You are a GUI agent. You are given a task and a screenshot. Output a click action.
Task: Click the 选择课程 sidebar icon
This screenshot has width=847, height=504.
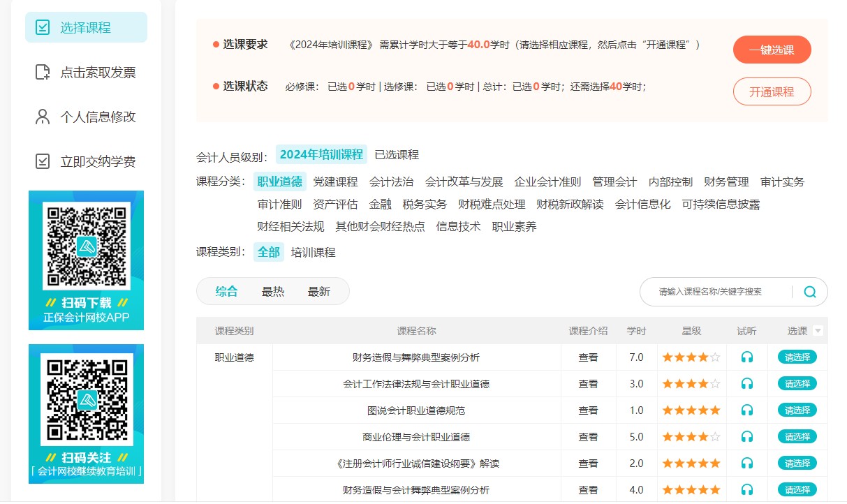pos(43,28)
